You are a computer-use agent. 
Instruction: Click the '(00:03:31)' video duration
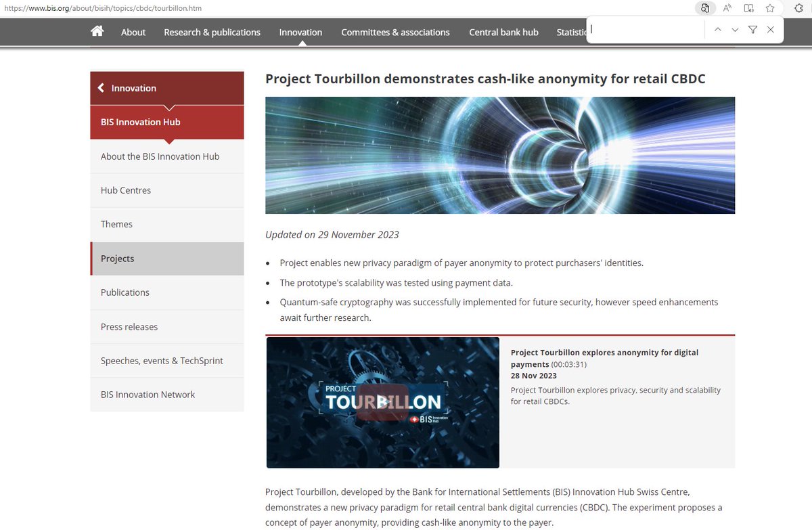coord(569,364)
